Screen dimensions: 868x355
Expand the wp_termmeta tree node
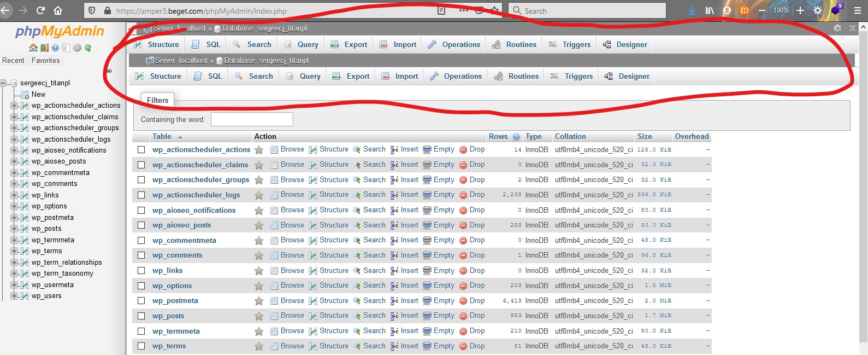click(x=14, y=240)
